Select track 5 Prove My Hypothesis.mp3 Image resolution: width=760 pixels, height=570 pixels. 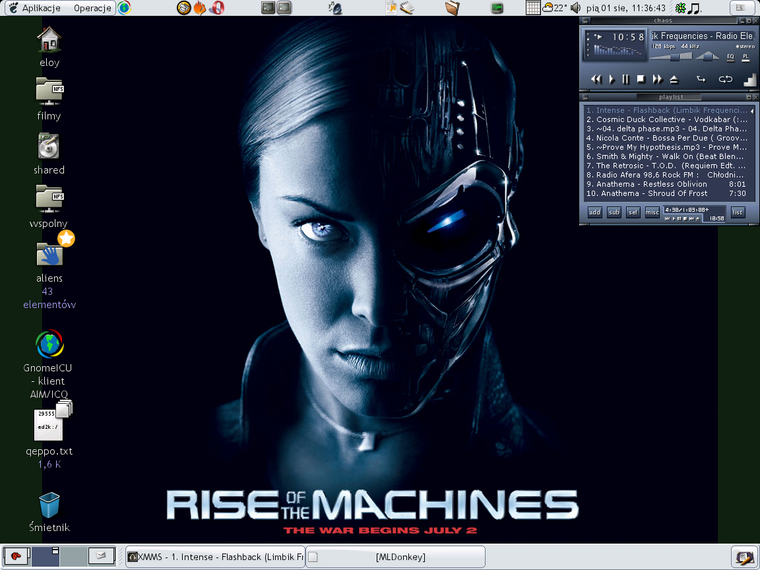(666, 147)
